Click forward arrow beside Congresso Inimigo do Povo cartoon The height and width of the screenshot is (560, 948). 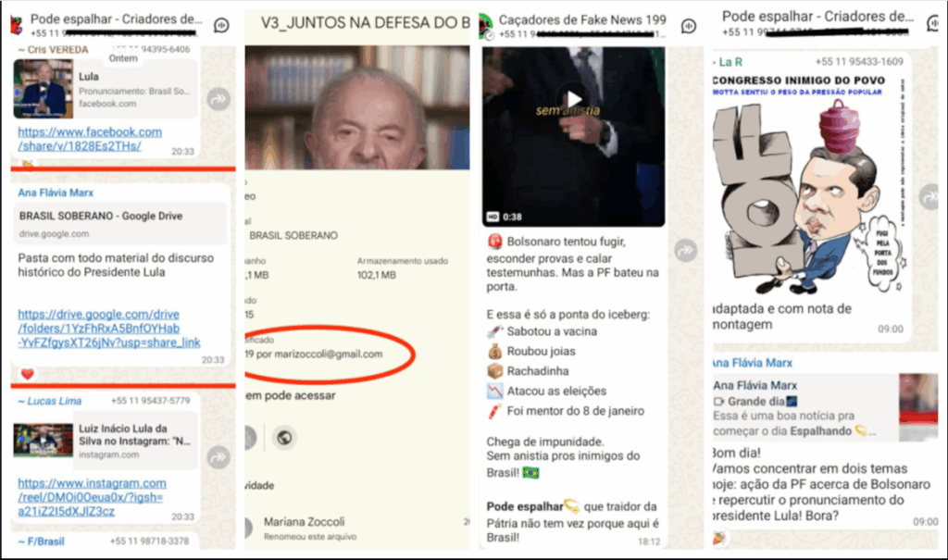tap(929, 196)
